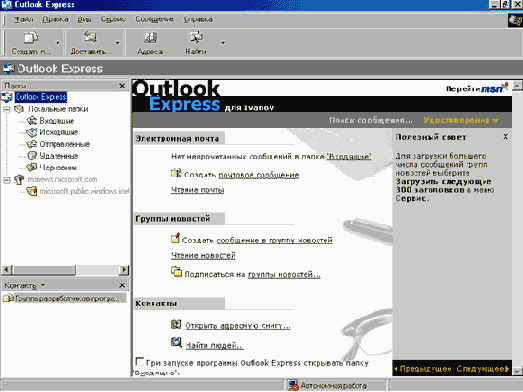Open the Сервис menu

pos(113,19)
